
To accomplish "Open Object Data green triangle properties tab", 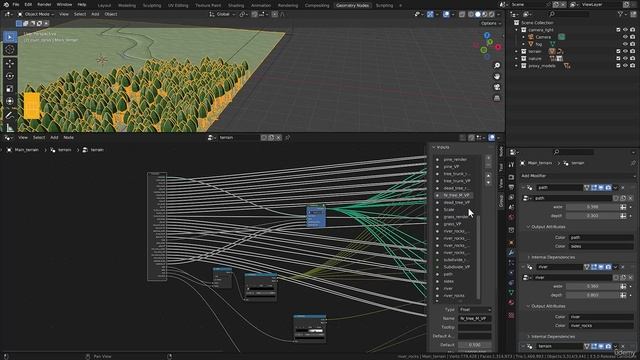I will point(511,292).
